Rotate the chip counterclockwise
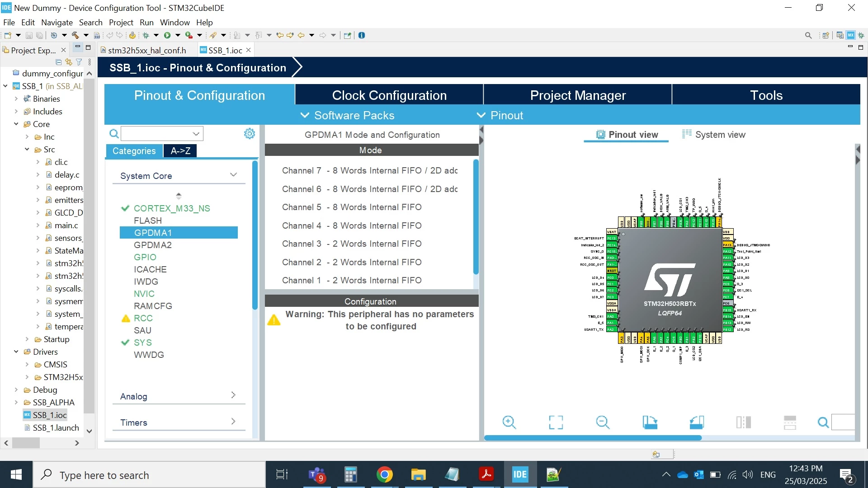 [697, 422]
